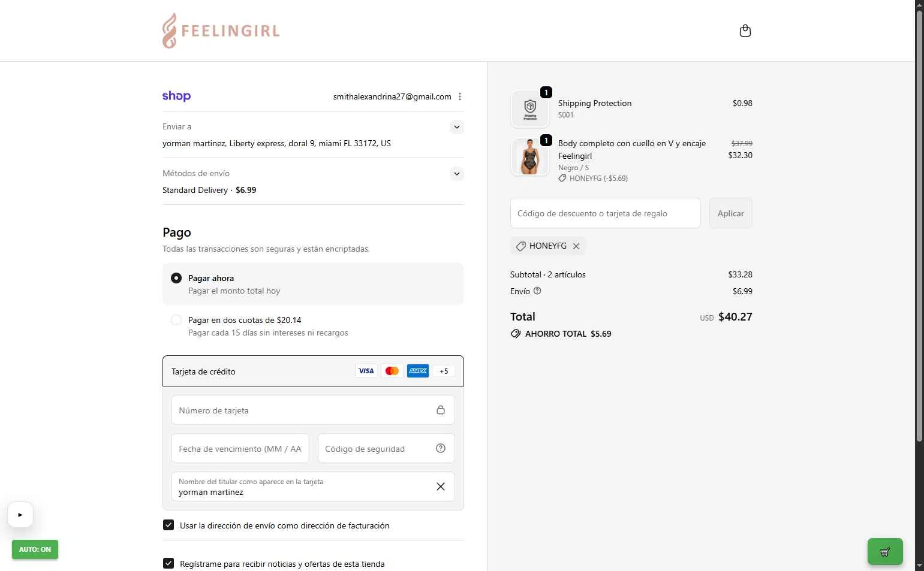924x571 pixels.
Task: Clear the cardholder name with X icon
Action: (x=441, y=487)
